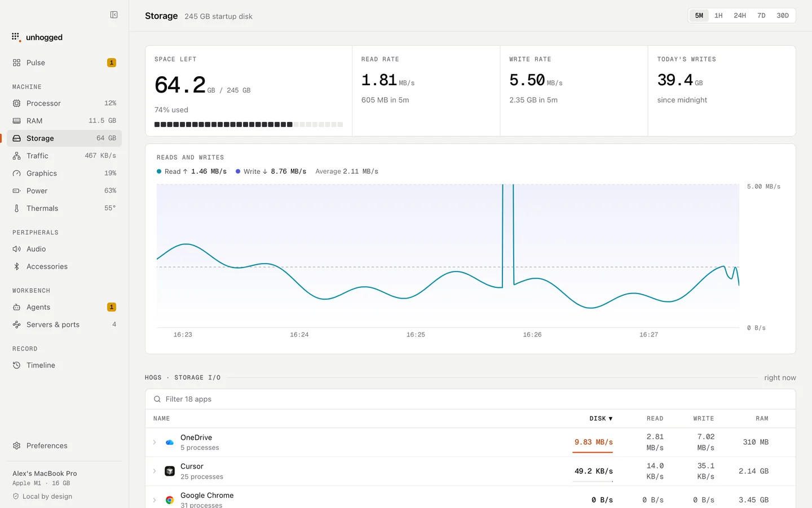The width and height of the screenshot is (812, 508).
Task: Click the RAM memory icon
Action: pyautogui.click(x=16, y=121)
